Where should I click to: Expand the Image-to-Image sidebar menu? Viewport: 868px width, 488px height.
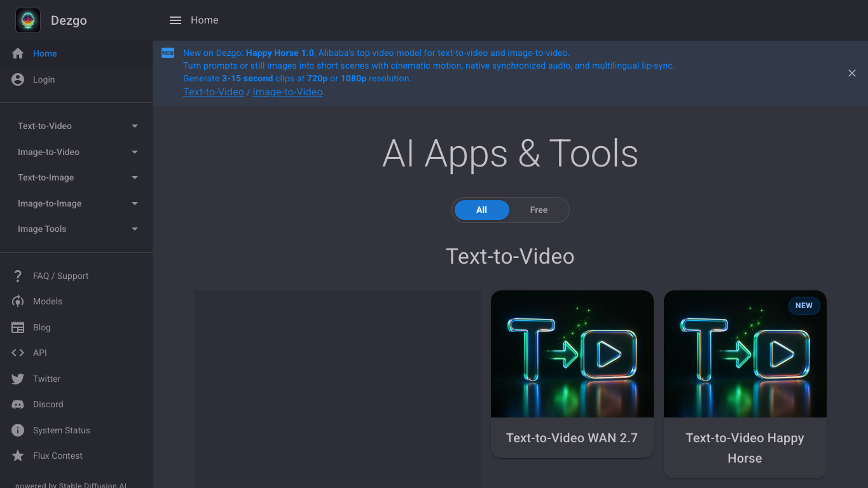click(76, 203)
